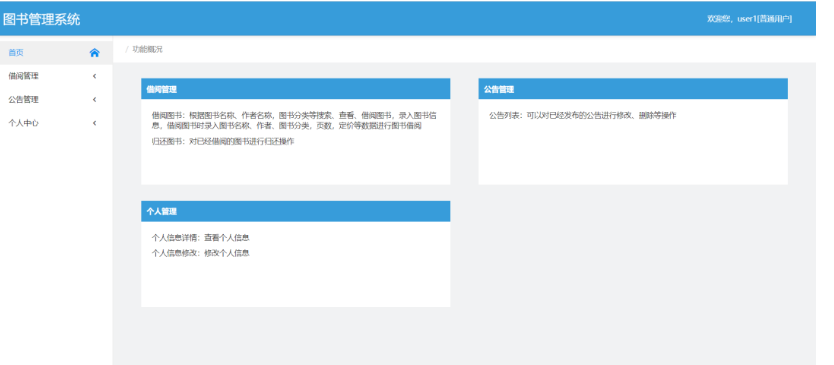Click 欢迎您, user1 user label
The height and width of the screenshot is (365, 834).
click(749, 19)
